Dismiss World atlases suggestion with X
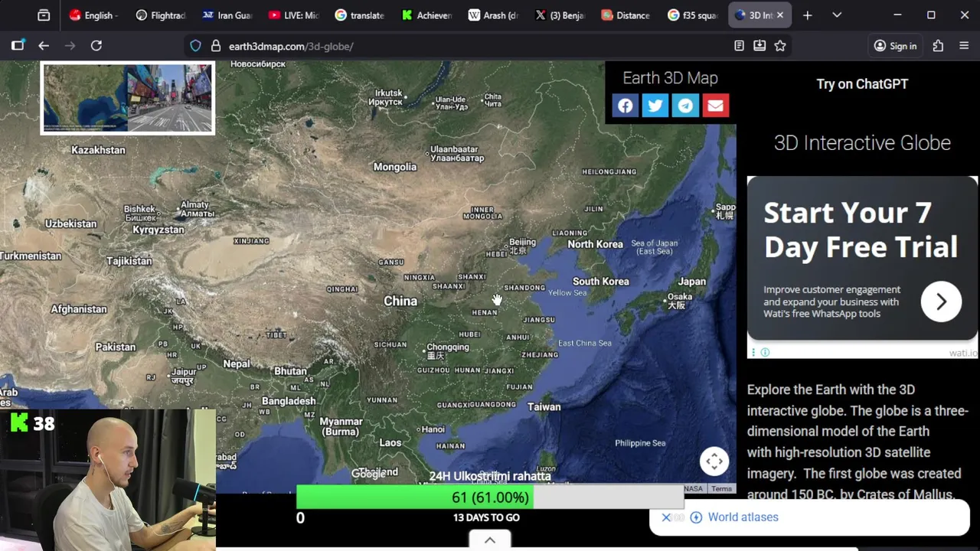 click(666, 517)
